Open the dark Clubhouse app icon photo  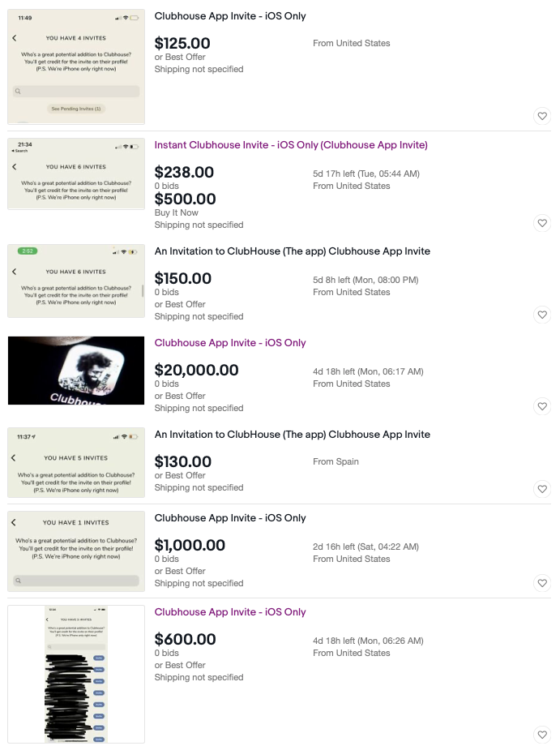[76, 371]
